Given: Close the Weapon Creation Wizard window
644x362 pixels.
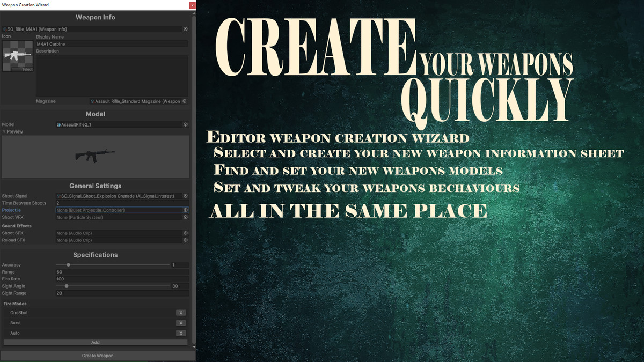Looking at the screenshot, I should click(192, 5).
